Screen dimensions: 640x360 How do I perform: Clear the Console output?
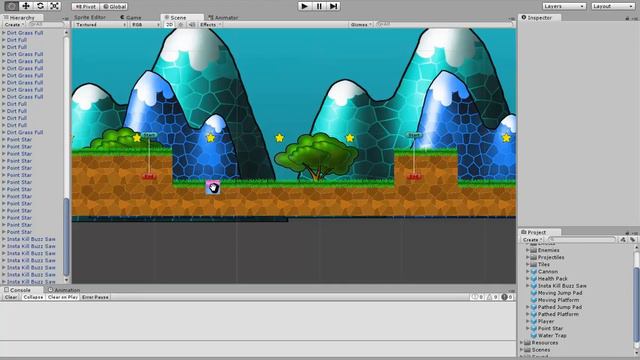coord(11,297)
